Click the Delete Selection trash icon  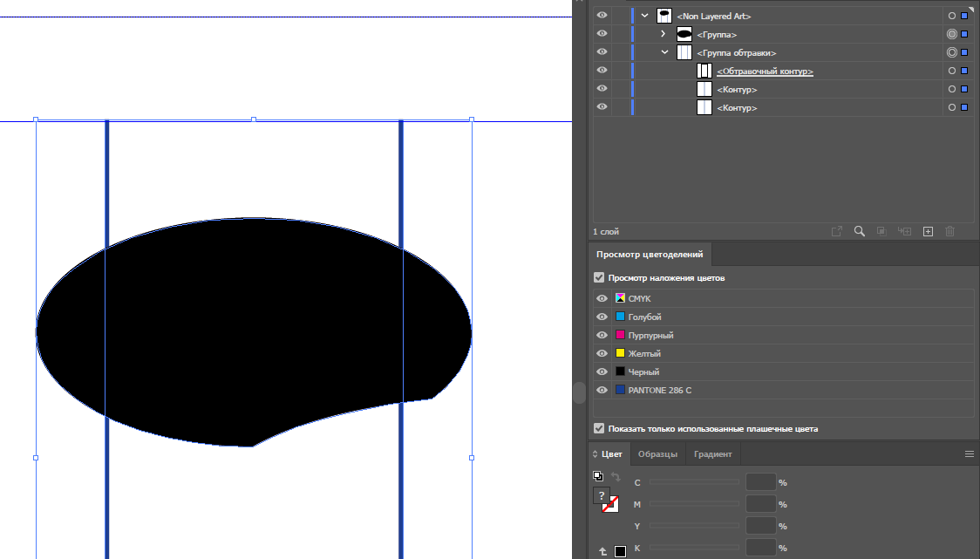950,231
